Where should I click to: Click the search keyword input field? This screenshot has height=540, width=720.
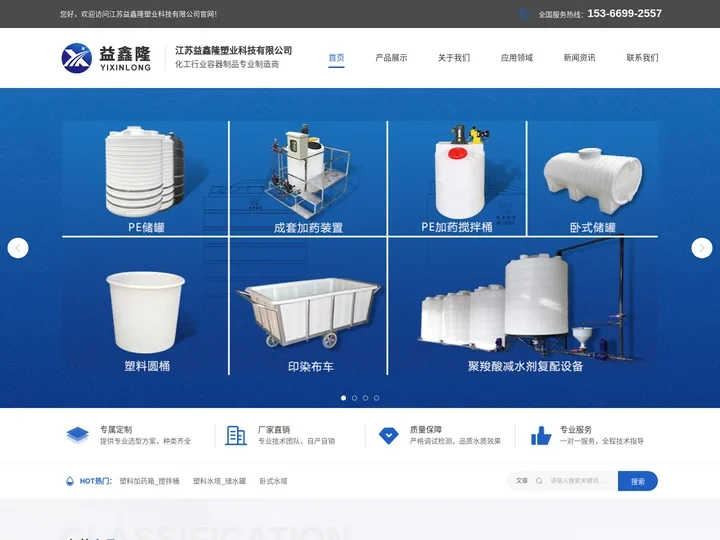tap(580, 481)
